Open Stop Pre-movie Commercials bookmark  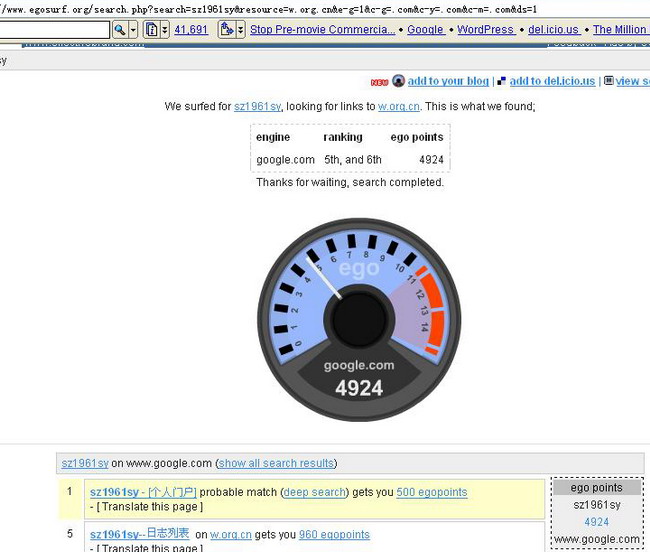322,30
